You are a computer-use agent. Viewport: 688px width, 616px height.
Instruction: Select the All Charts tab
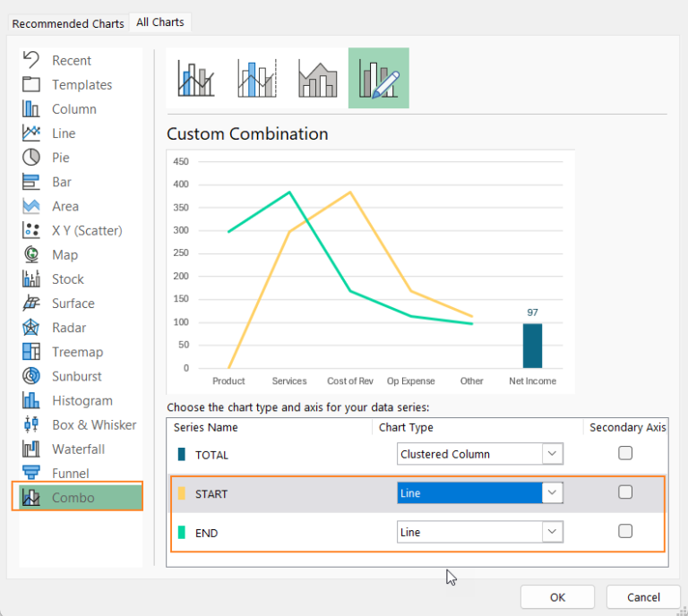(160, 22)
